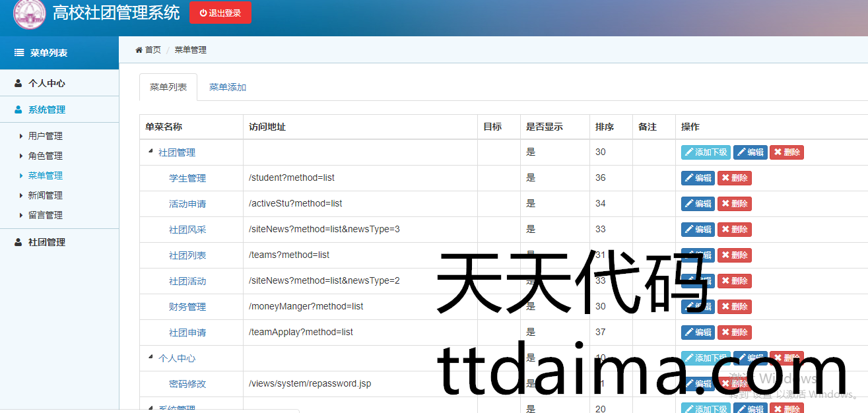Expand 社团管理 section in the sidebar

46,242
